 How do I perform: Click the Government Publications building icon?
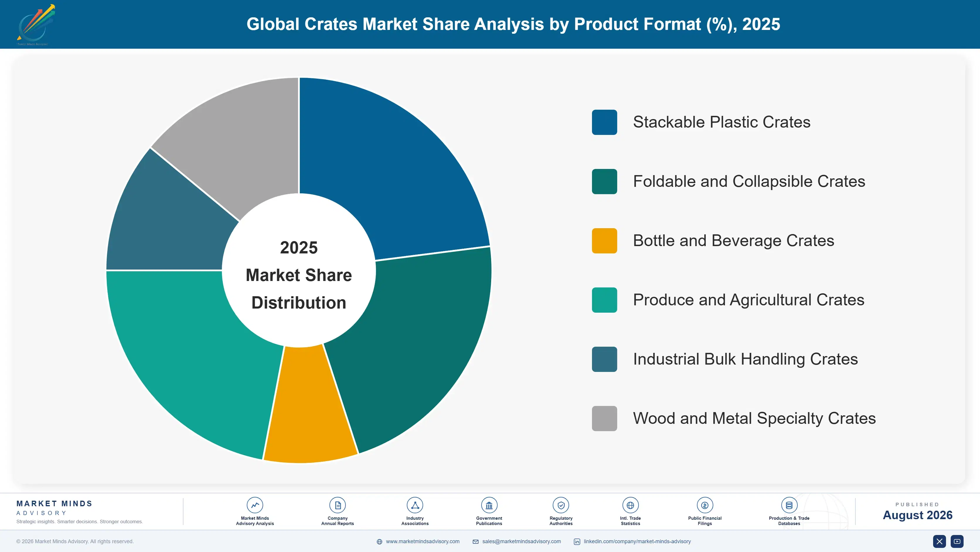coord(489,505)
